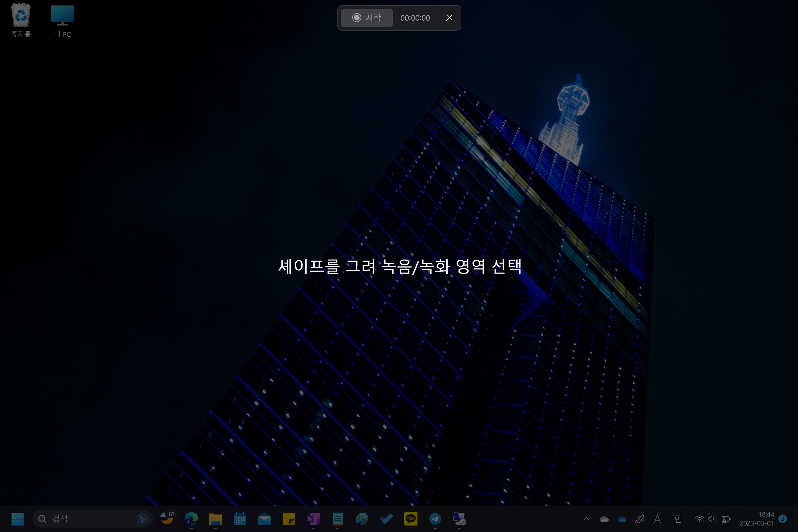Toggle the A input language indicator

pyautogui.click(x=657, y=519)
